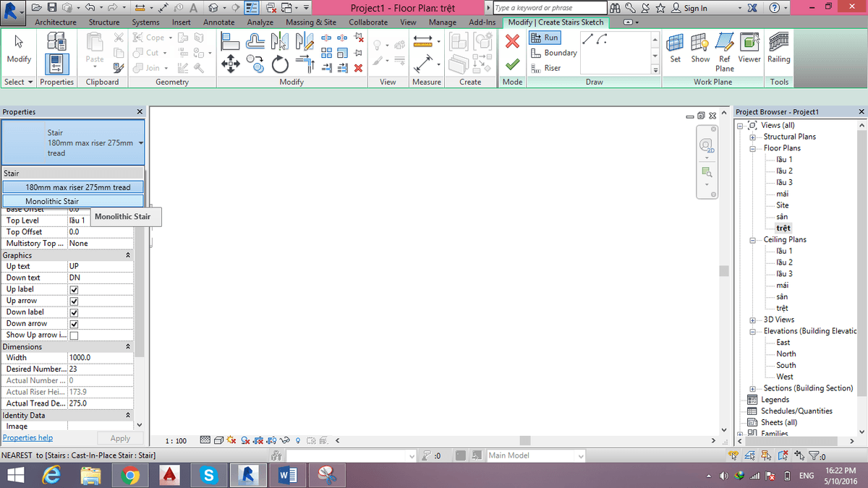
Task: Collapse the Floor Plans tree node
Action: (752, 148)
